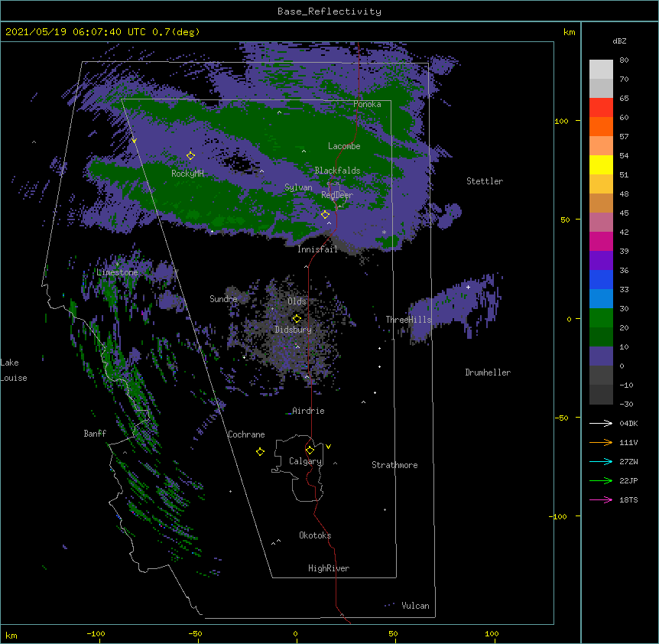Image resolution: width=659 pixels, height=644 pixels.
Task: Select yellow diamond marker inside Calgary boundary
Action: pyautogui.click(x=310, y=450)
